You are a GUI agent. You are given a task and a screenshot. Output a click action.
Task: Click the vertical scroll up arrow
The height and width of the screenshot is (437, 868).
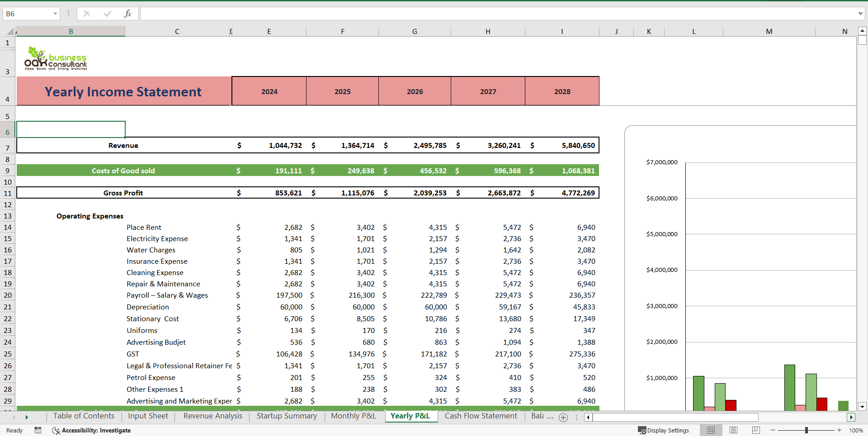pos(862,31)
